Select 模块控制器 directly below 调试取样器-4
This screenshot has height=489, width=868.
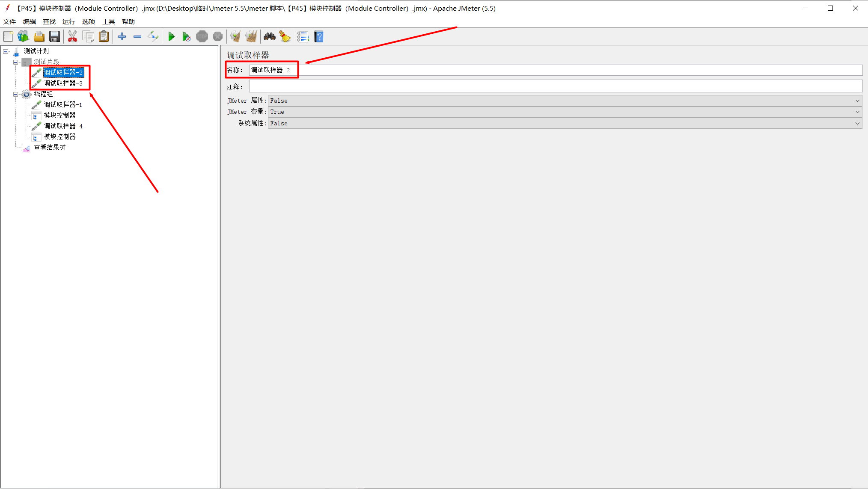click(59, 137)
